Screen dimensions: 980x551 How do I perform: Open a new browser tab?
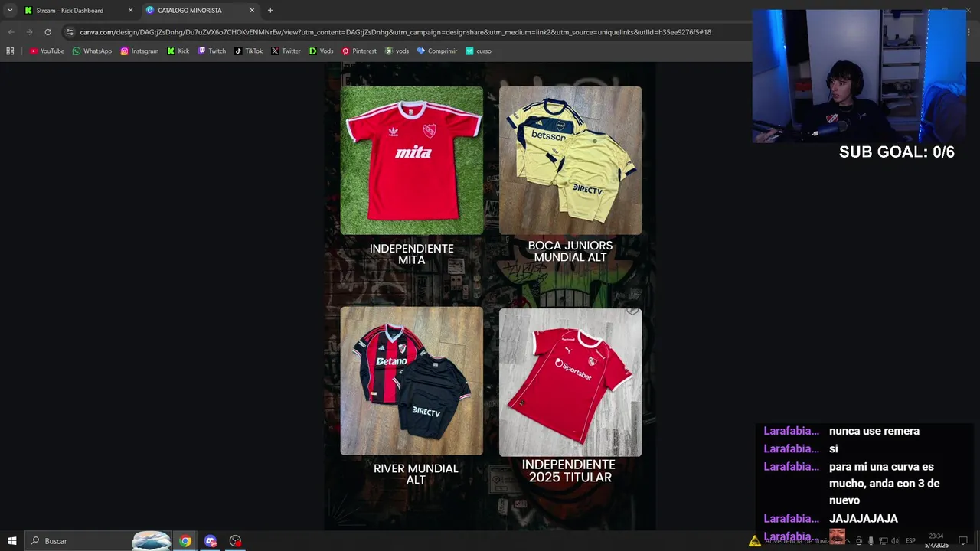point(270,11)
